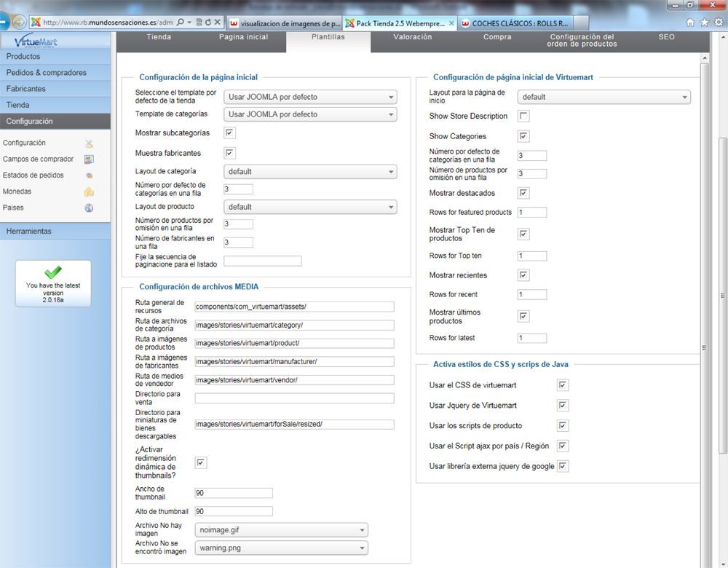
Task: Expand the Fabricantes sidebar menu
Action: [55, 89]
